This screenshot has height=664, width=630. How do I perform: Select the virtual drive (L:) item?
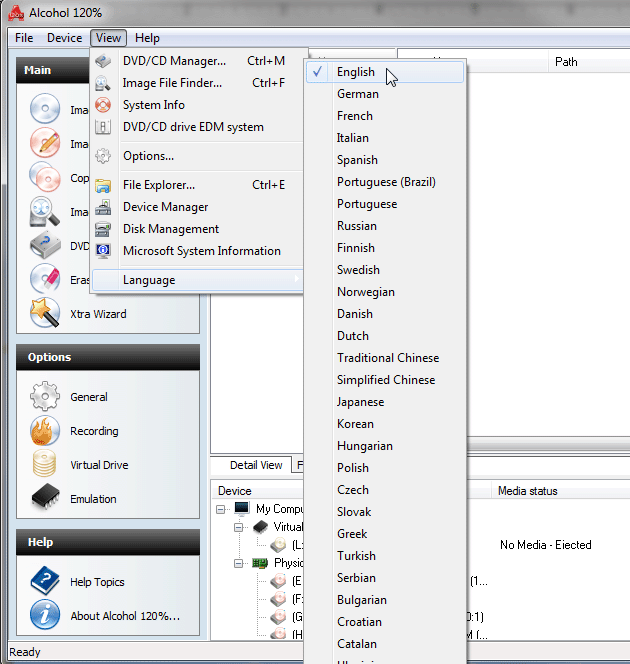tap(297, 545)
